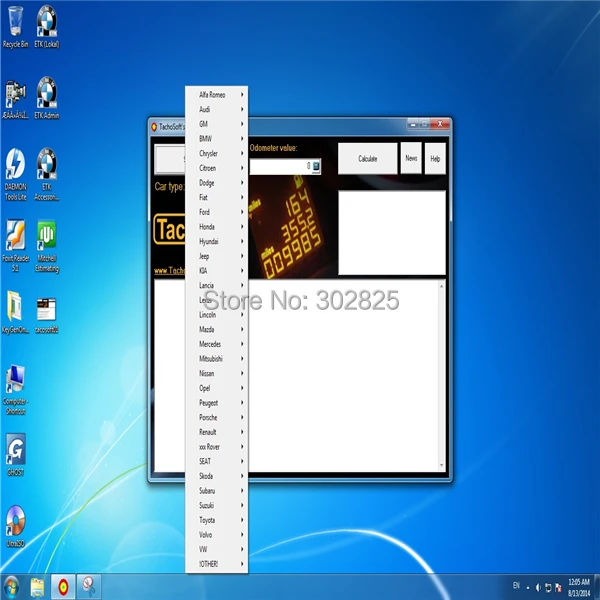Click the network icon in system tray
Image resolution: width=600 pixels, height=600 pixels.
[548, 587]
